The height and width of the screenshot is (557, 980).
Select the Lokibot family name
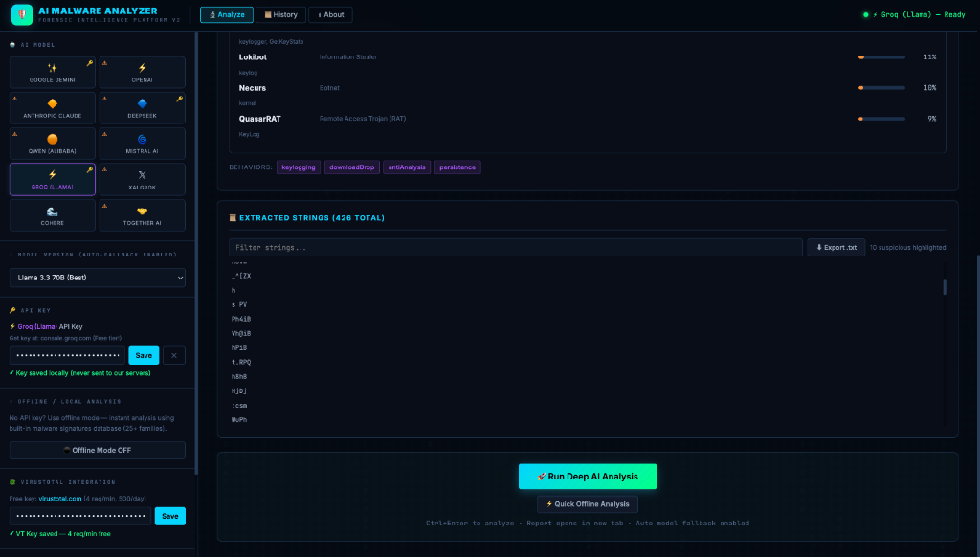click(253, 56)
